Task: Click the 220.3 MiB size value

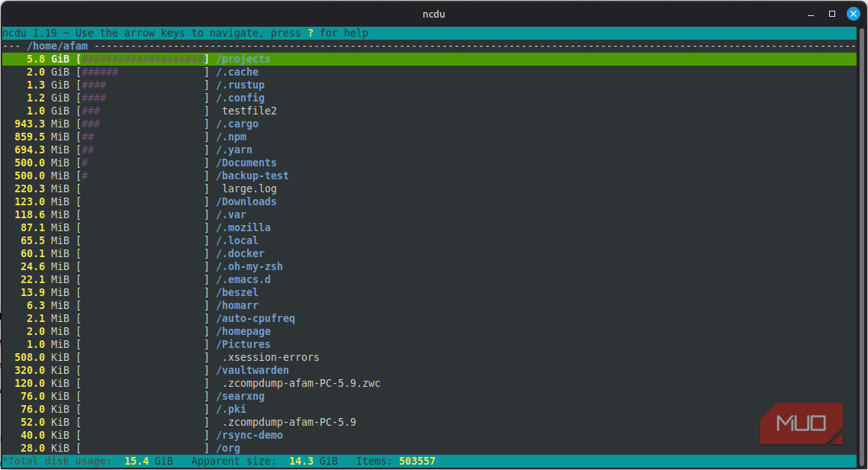Action: point(42,188)
